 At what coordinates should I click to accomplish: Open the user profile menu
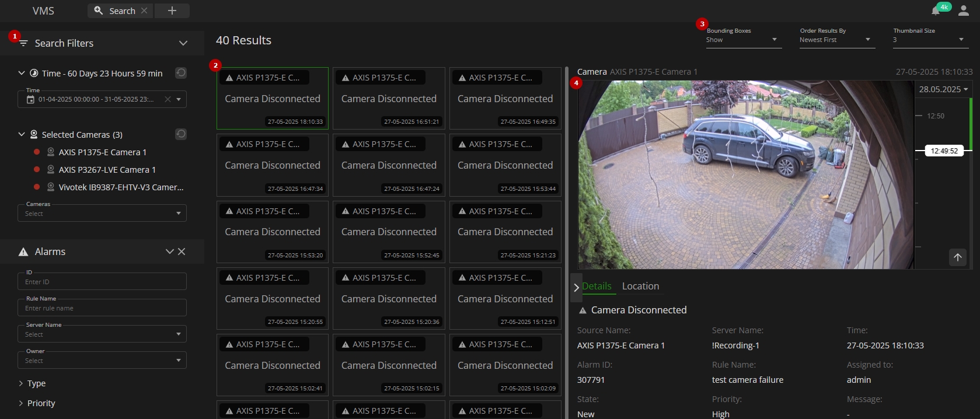(964, 11)
